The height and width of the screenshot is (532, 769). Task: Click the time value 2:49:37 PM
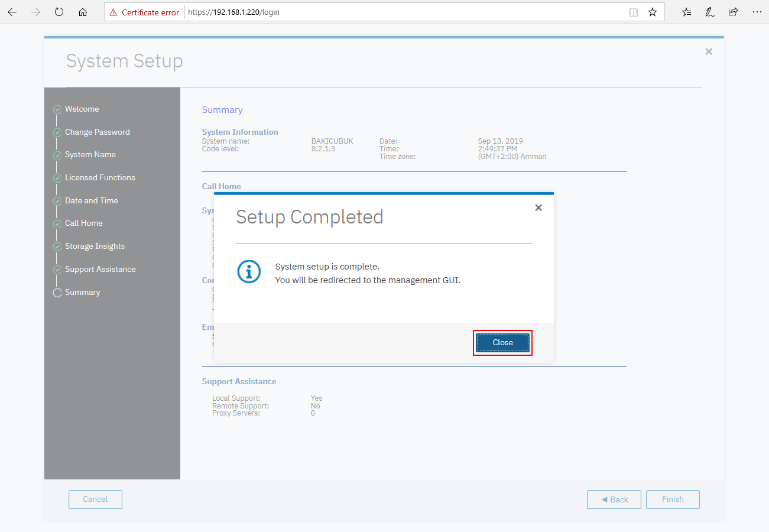tap(498, 149)
